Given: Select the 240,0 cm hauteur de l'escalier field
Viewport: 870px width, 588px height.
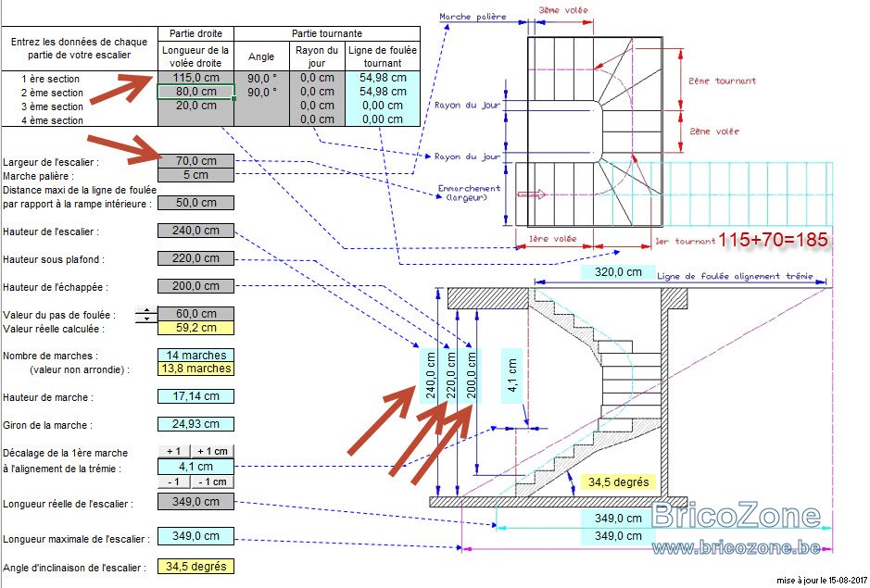Looking at the screenshot, I should [195, 231].
